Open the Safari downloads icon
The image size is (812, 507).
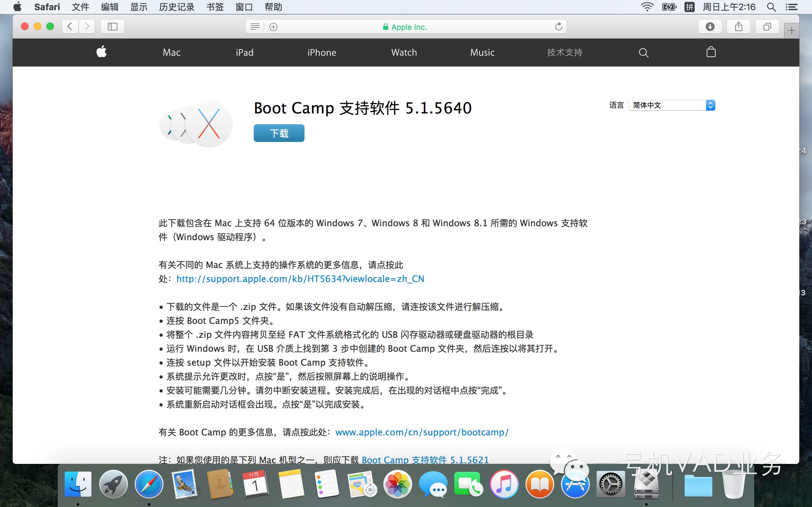[710, 27]
